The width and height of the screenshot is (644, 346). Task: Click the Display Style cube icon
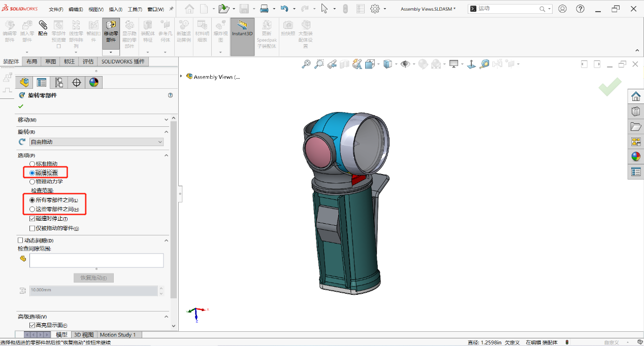[x=388, y=64]
